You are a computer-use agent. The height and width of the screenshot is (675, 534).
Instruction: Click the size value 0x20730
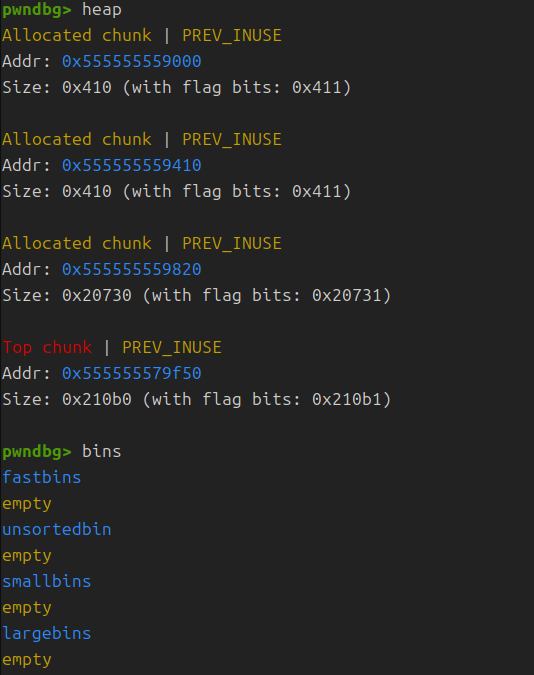pyautogui.click(x=96, y=295)
